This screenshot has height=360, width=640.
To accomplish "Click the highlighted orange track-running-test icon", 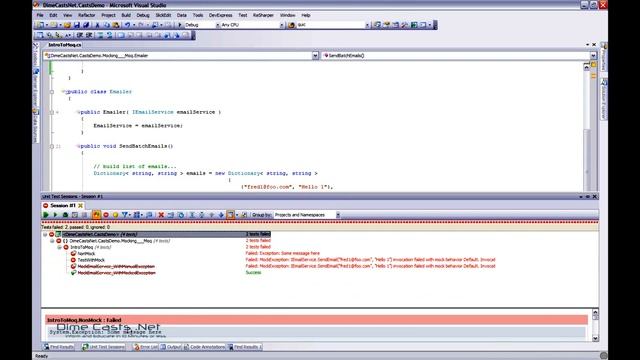I will click(96, 215).
